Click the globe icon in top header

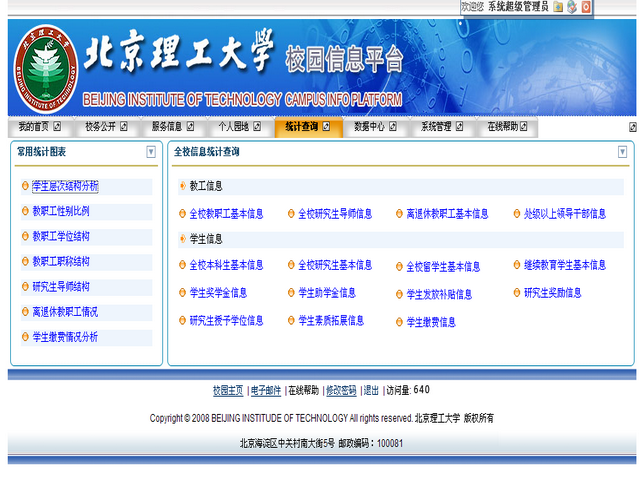coord(572,7)
